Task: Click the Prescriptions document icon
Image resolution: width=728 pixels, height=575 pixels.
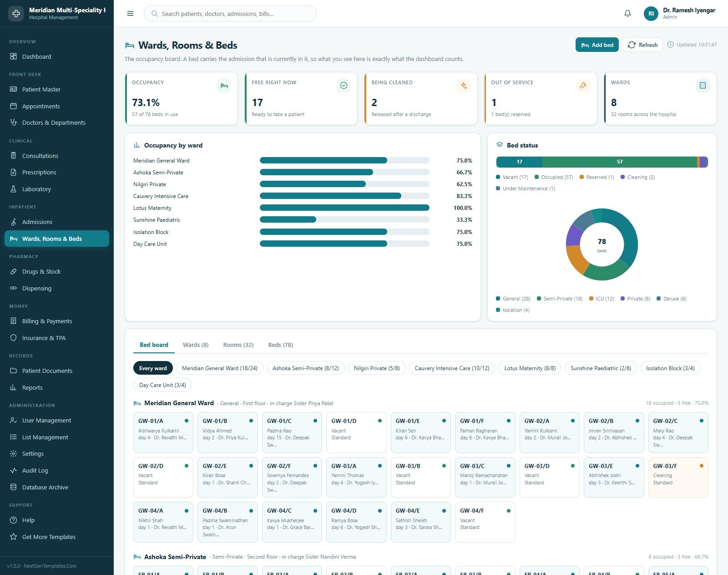Action: click(x=14, y=172)
